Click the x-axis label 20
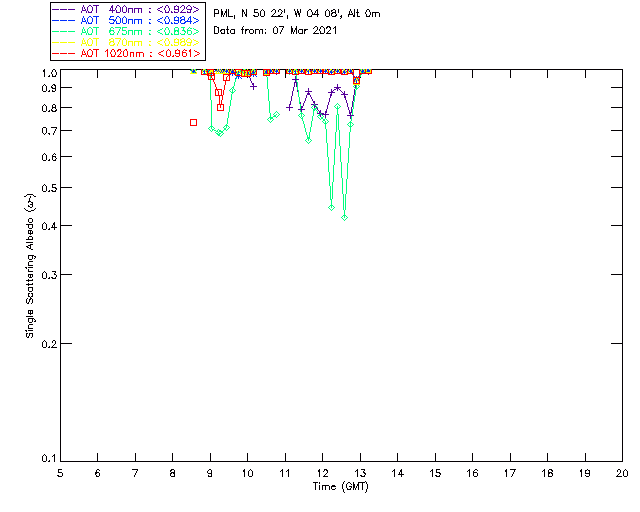This screenshot has width=640, height=512. [622, 474]
